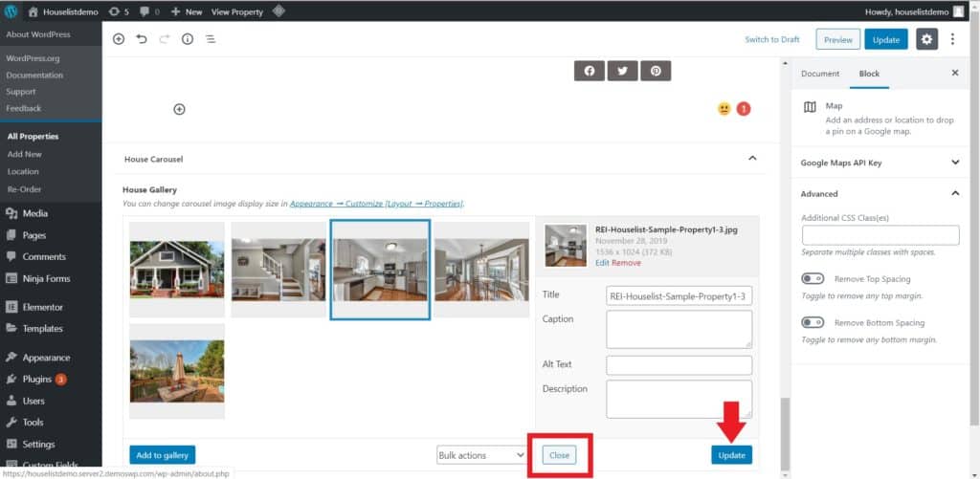The height and width of the screenshot is (479, 980).
Task: Click the top toolbar Update button
Action: (886, 39)
